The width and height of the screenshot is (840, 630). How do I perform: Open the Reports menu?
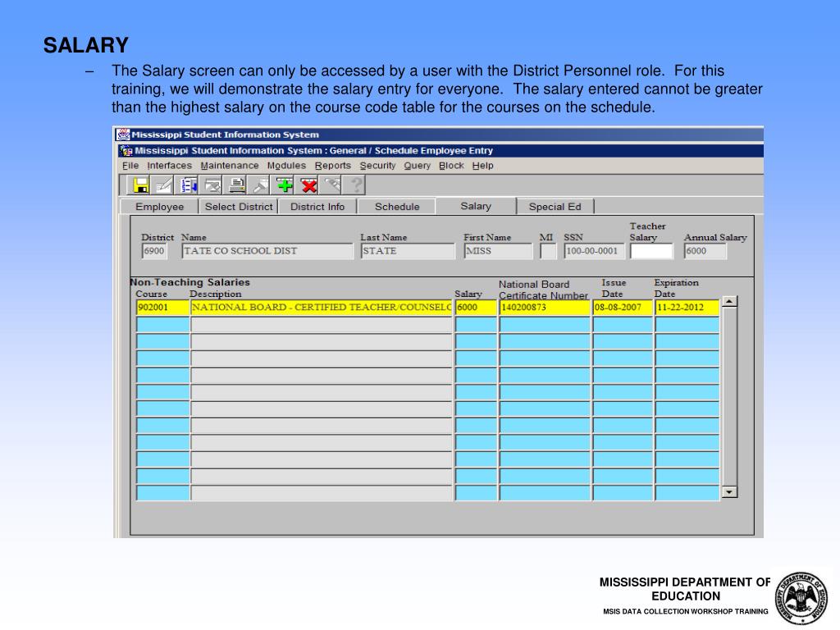tap(333, 166)
